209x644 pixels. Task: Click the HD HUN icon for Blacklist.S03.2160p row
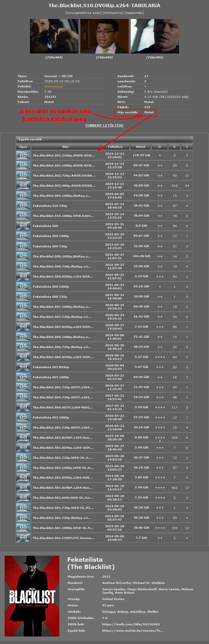pos(23,155)
